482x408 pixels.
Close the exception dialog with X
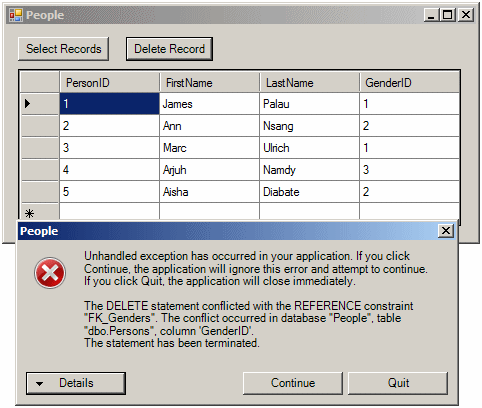pos(446,230)
